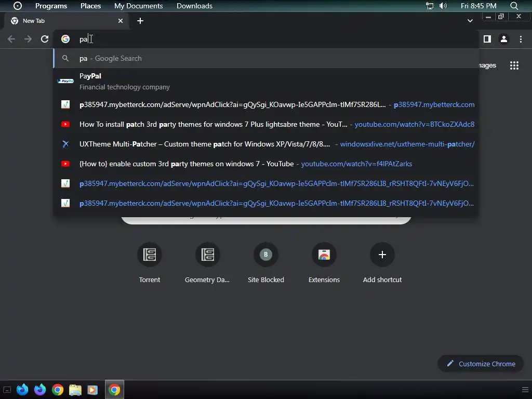
Task: Open the Chrome profile avatar
Action: (x=503, y=39)
